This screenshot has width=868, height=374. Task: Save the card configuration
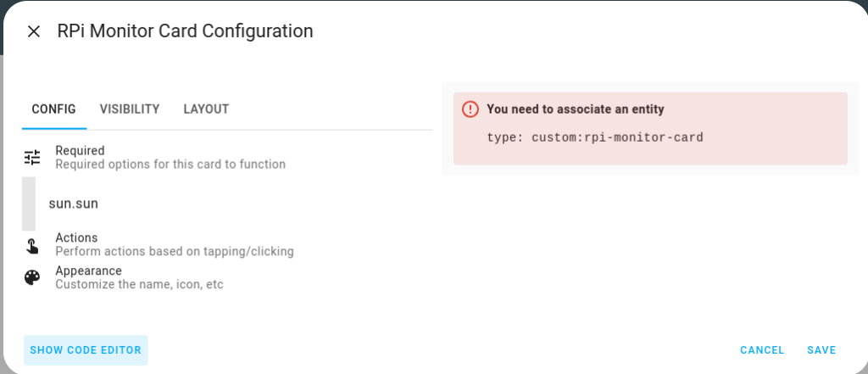(821, 350)
